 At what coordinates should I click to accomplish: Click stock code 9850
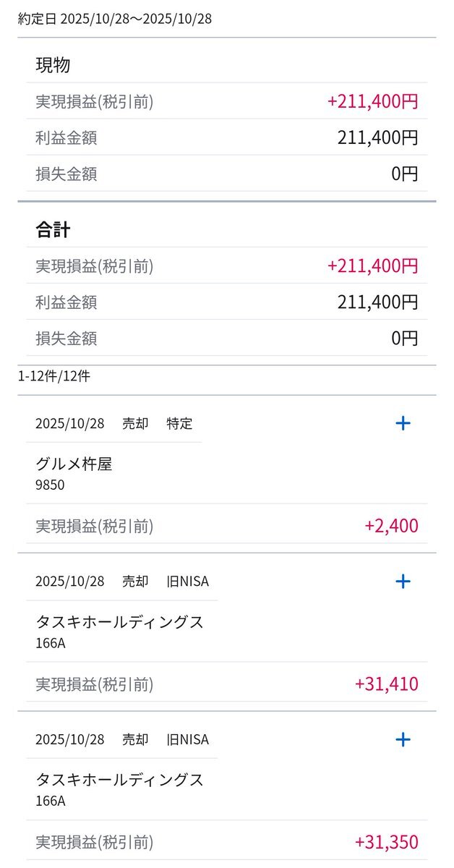(50, 485)
